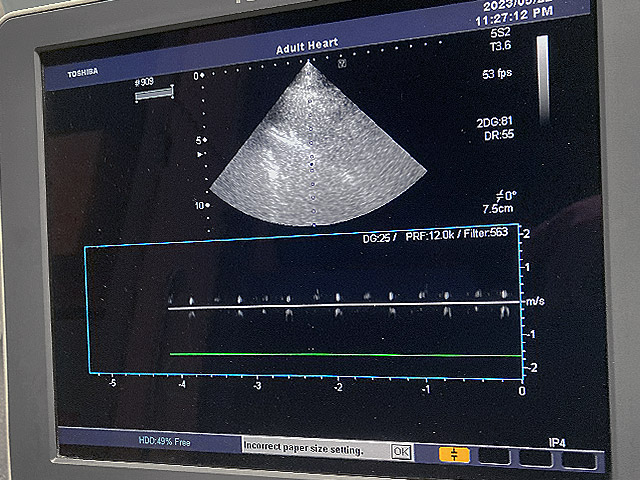Click the depth scale "10" marker
Image resolution: width=640 pixels, height=480 pixels.
pos(199,206)
